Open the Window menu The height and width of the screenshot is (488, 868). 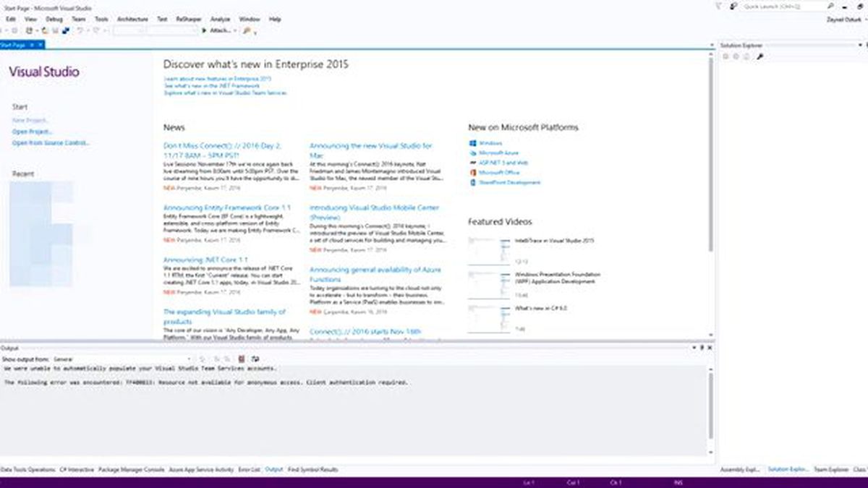[x=250, y=19]
